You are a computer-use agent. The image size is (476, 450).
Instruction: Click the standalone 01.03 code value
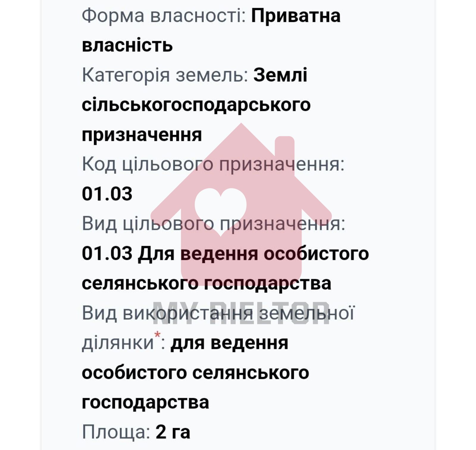pyautogui.click(x=107, y=194)
